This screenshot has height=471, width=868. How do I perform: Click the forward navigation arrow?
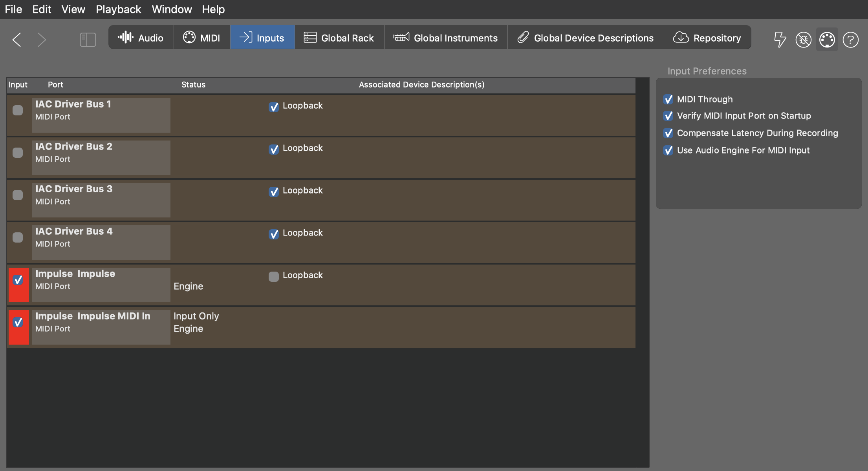pyautogui.click(x=42, y=39)
